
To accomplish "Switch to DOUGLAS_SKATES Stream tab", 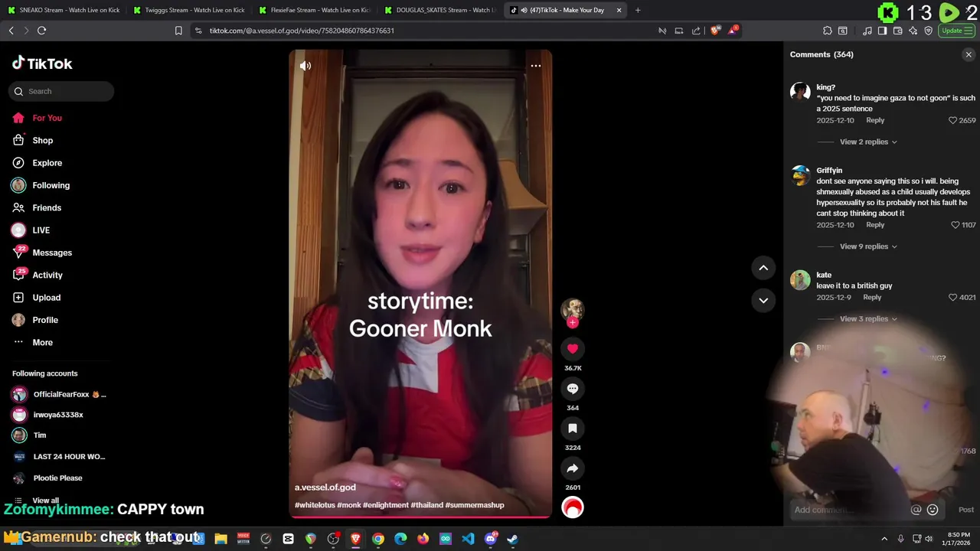I will click(440, 10).
